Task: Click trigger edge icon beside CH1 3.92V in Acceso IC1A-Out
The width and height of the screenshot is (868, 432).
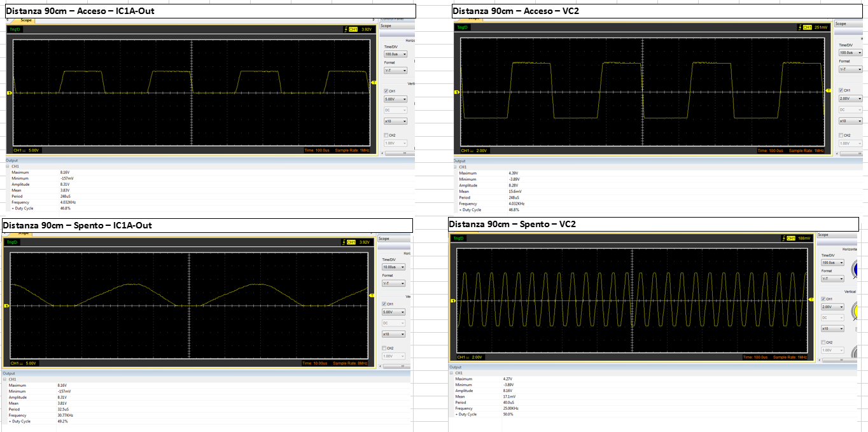Action: [x=346, y=29]
